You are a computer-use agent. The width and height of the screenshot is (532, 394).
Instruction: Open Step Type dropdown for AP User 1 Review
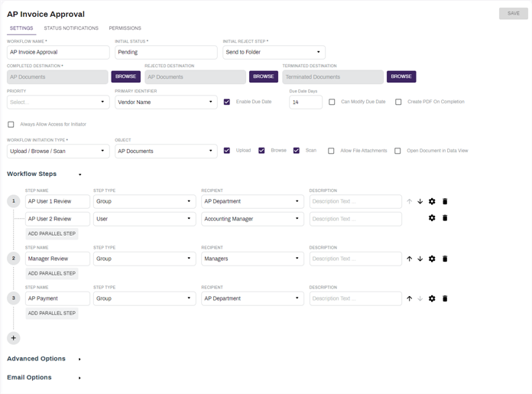click(x=144, y=201)
